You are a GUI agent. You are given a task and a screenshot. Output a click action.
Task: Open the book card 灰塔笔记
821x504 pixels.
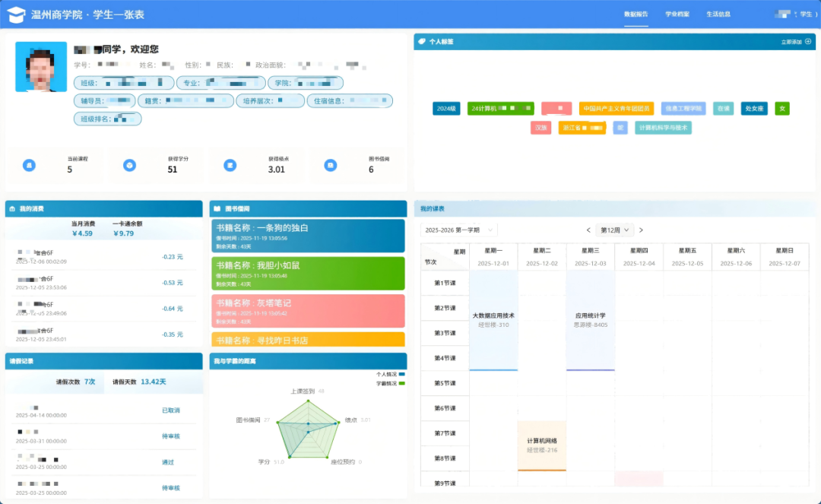coord(309,311)
